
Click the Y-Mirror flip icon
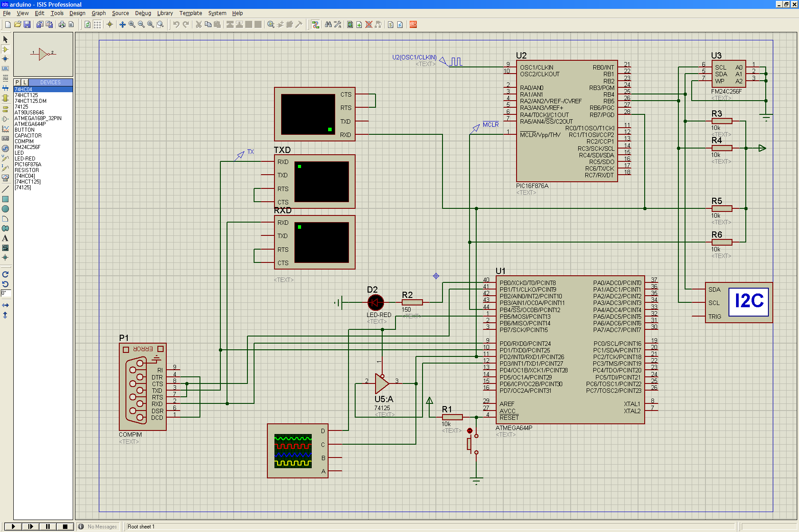click(x=5, y=315)
